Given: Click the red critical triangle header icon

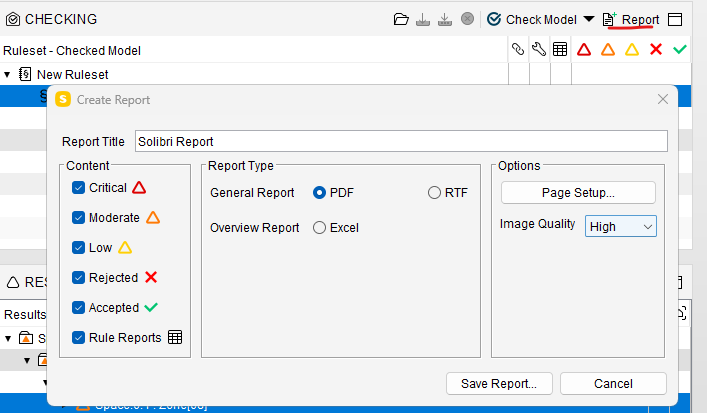Looking at the screenshot, I should coord(584,49).
